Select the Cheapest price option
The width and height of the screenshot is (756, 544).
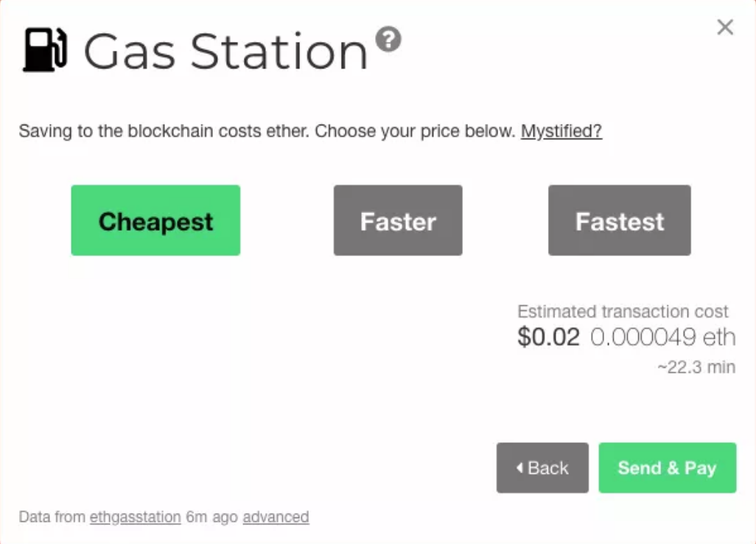tap(155, 220)
